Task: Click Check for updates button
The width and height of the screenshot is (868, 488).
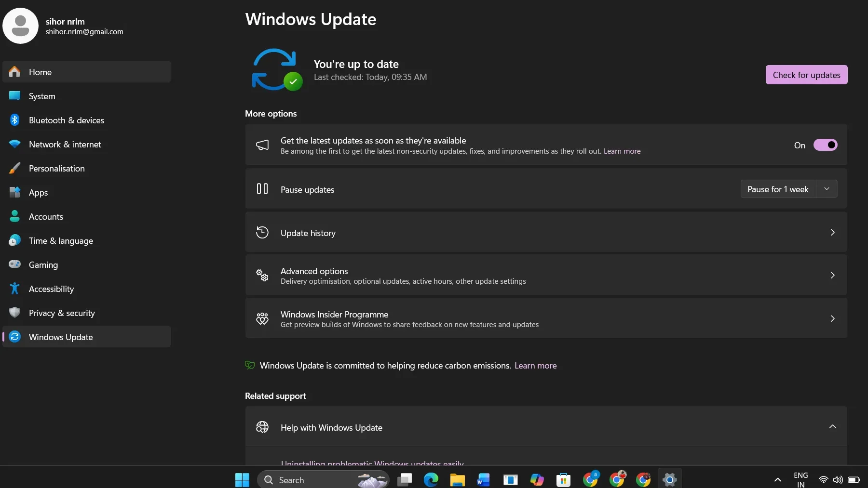Action: 806,75
